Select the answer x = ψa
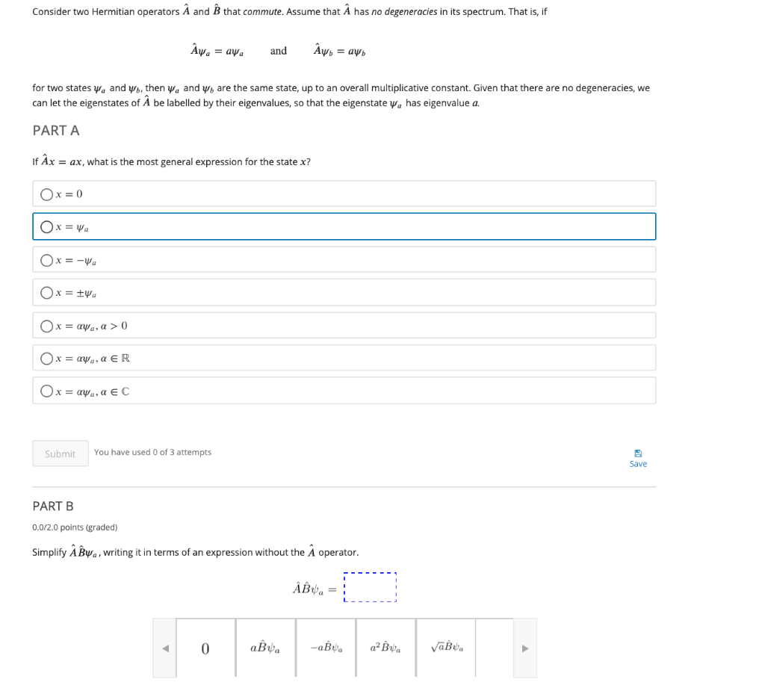 point(46,226)
